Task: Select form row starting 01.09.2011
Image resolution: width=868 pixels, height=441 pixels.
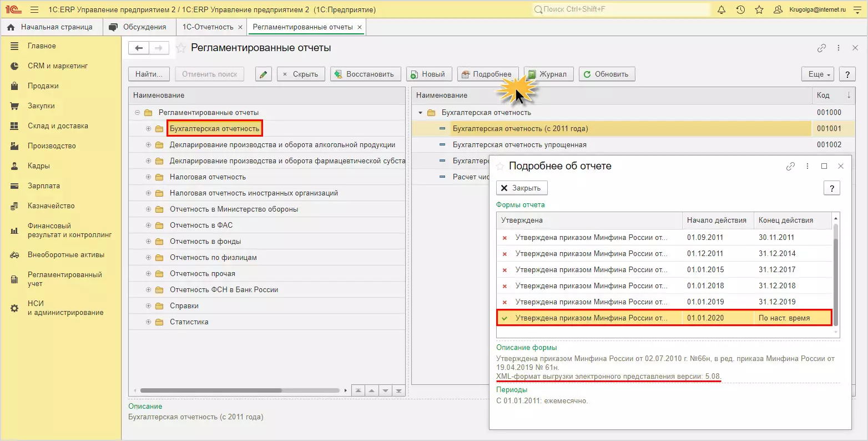Action: click(664, 238)
